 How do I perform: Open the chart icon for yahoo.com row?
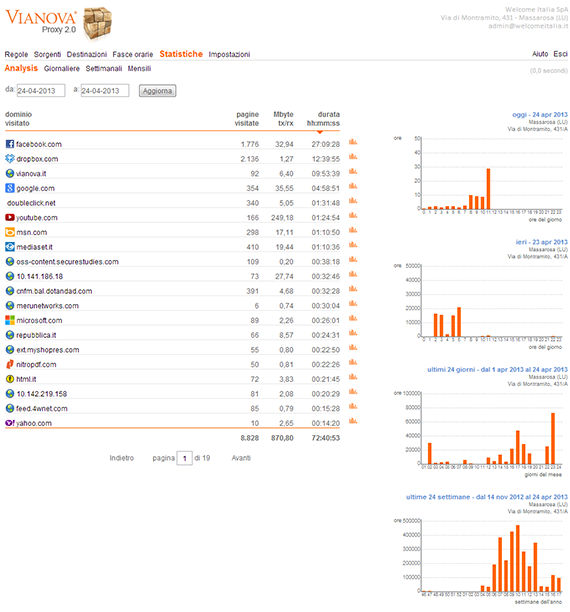pyautogui.click(x=353, y=421)
